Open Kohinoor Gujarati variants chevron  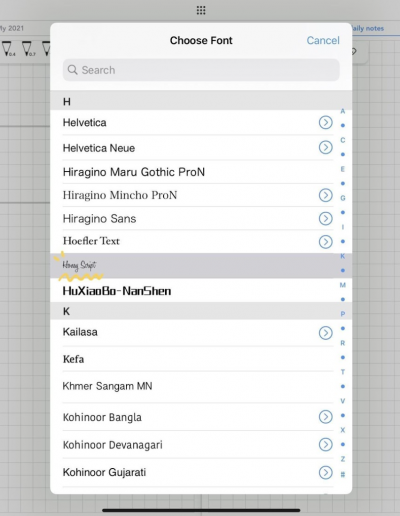[325, 472]
